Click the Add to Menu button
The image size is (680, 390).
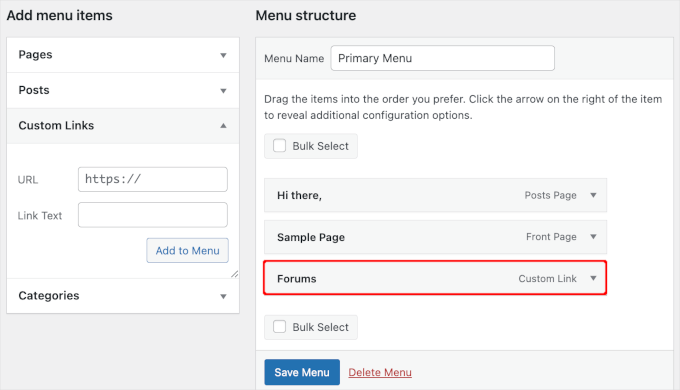click(x=187, y=250)
